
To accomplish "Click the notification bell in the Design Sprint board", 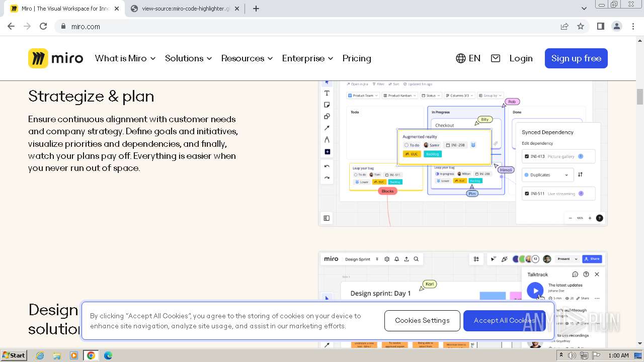I will pyautogui.click(x=396, y=259).
